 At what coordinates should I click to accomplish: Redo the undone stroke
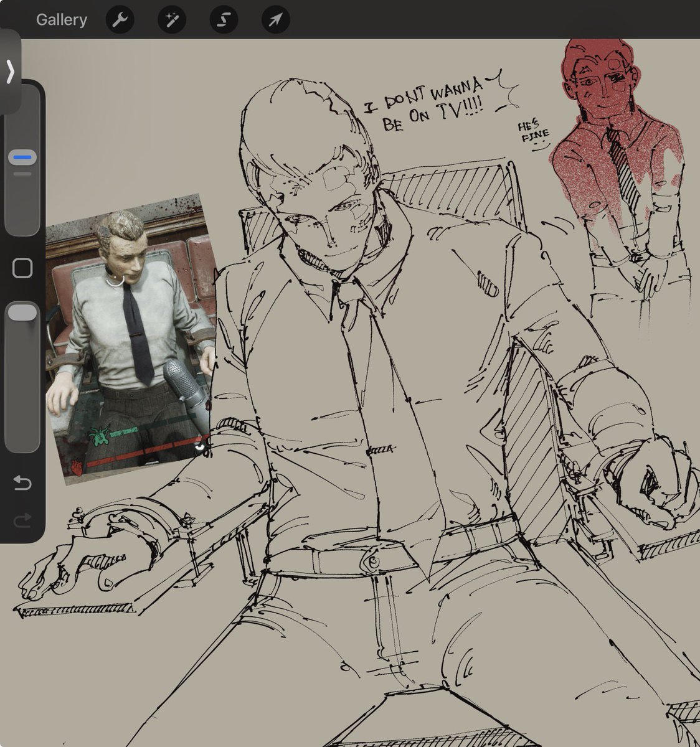(22, 520)
